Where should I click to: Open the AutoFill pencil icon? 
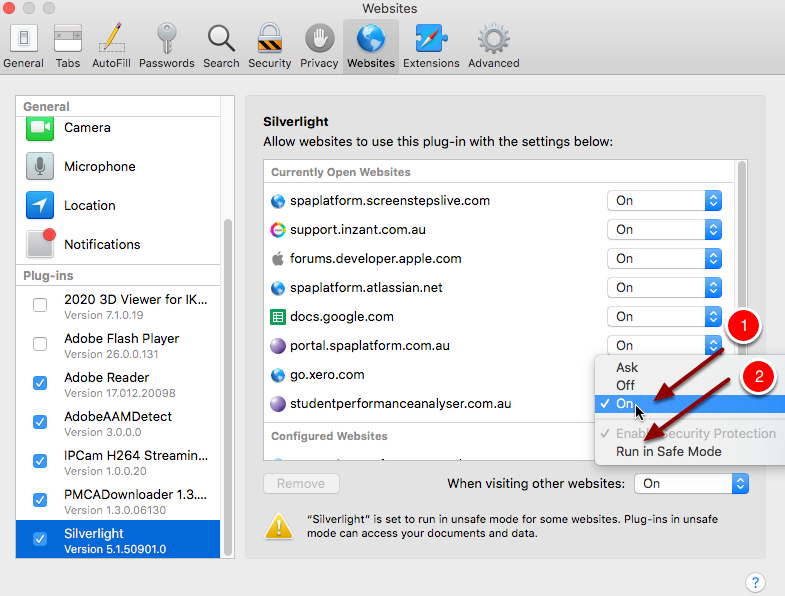(112, 38)
